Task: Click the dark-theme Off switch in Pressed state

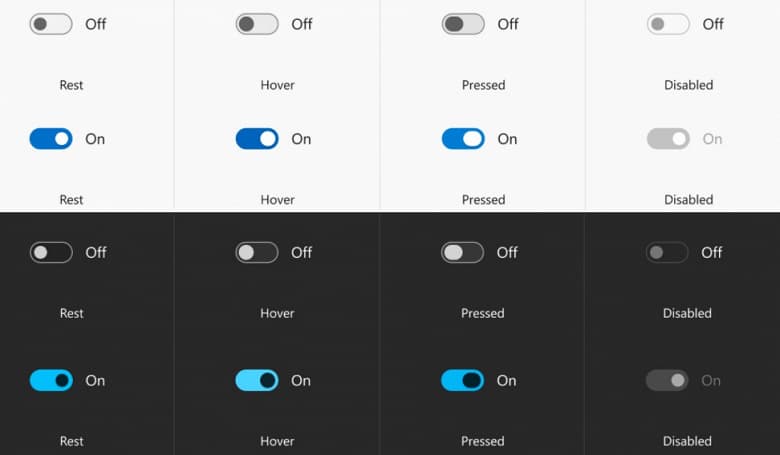Action: (x=463, y=253)
